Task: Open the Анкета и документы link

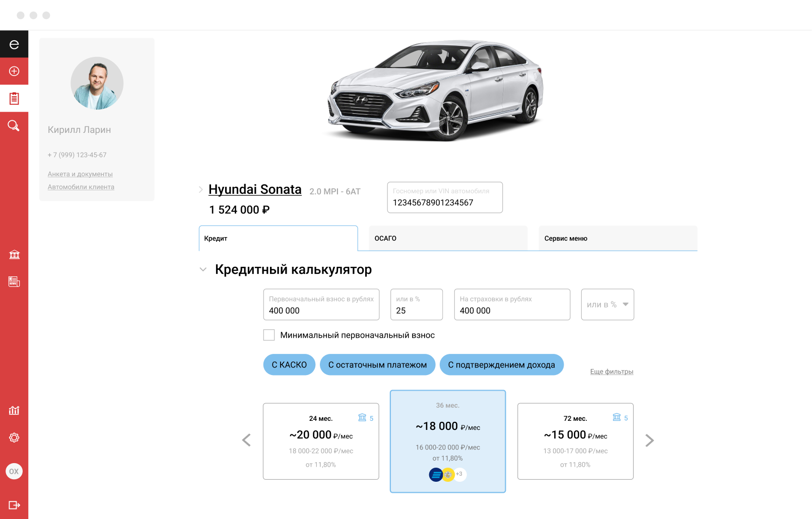Action: click(x=80, y=174)
